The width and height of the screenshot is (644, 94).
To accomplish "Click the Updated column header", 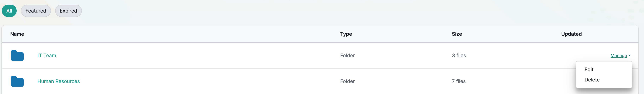I will (x=571, y=34).
